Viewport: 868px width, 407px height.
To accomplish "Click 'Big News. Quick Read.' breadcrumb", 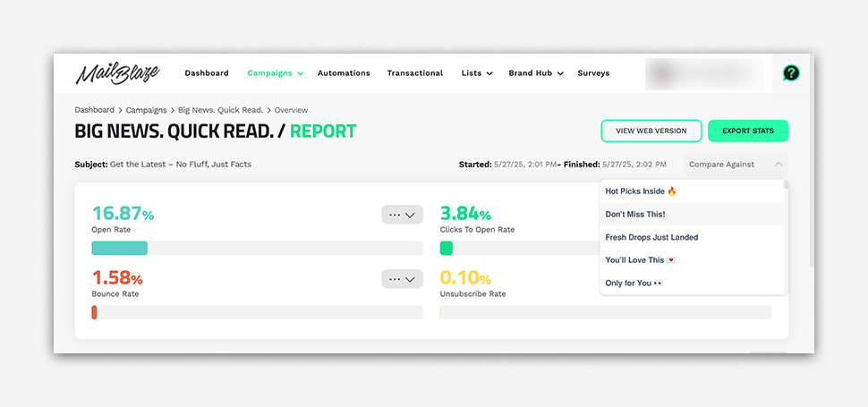I will pos(220,110).
